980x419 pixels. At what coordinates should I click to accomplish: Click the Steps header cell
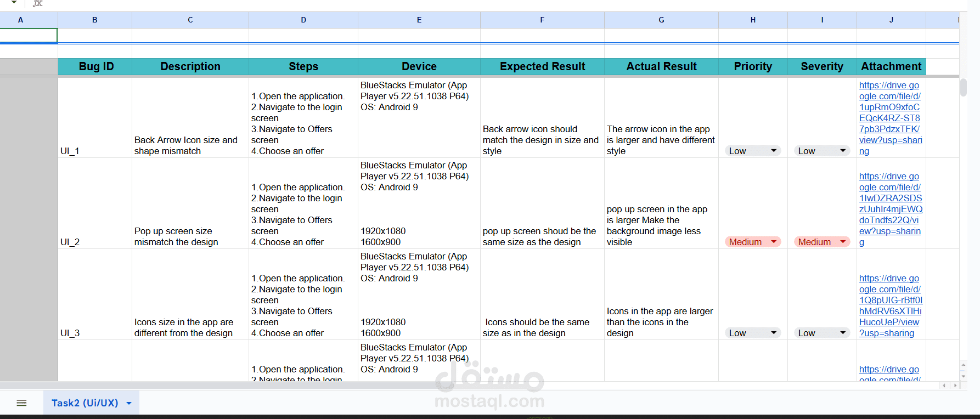303,66
